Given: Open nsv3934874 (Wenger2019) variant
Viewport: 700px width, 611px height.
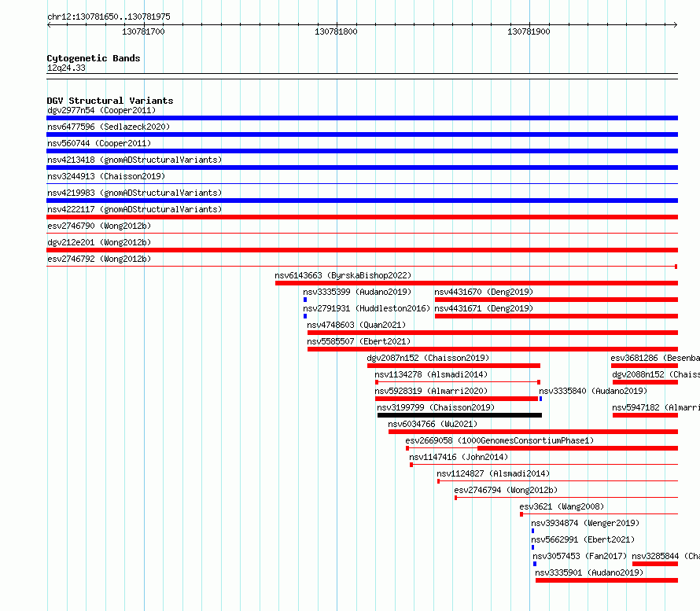Looking at the screenshot, I should (x=585, y=523).
